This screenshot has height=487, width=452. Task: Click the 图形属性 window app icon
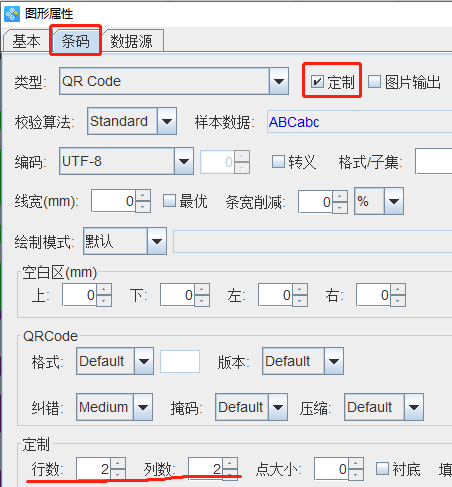click(12, 14)
